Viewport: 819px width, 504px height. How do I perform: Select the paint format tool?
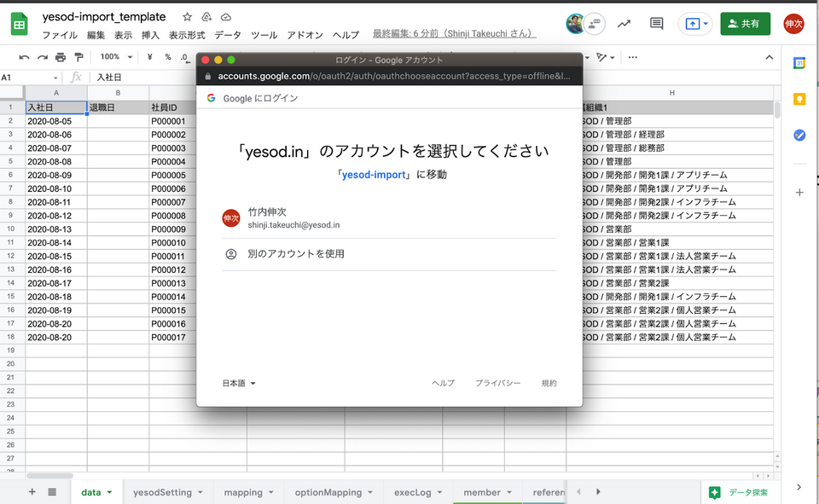(x=78, y=57)
